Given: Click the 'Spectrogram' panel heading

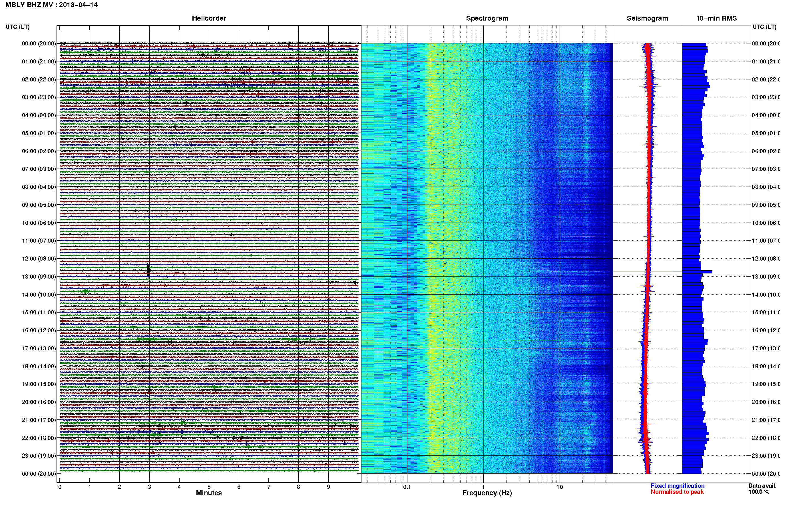Looking at the screenshot, I should pos(487,18).
